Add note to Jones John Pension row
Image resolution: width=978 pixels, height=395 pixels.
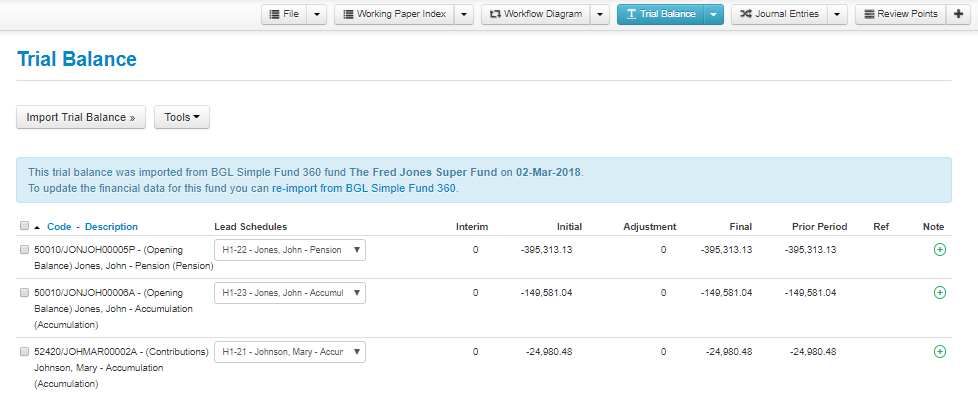pyautogui.click(x=939, y=250)
